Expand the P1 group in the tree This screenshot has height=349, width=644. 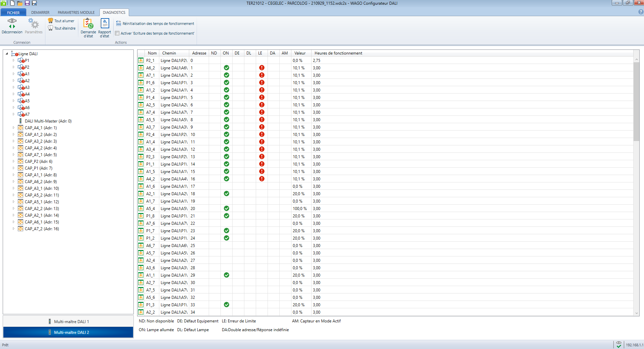[13, 61]
